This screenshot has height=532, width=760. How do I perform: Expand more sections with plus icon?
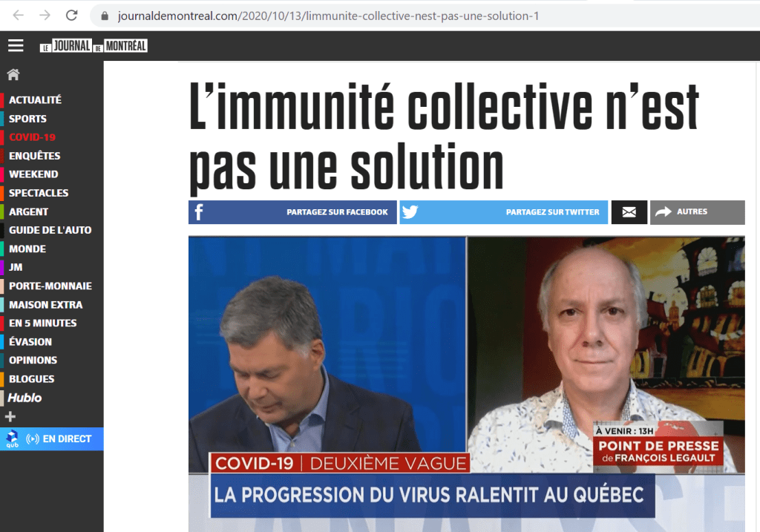(10, 417)
